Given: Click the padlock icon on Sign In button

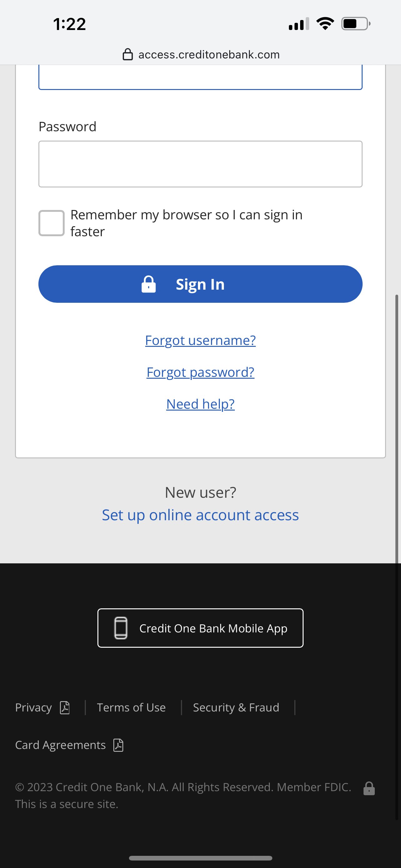Looking at the screenshot, I should point(148,284).
